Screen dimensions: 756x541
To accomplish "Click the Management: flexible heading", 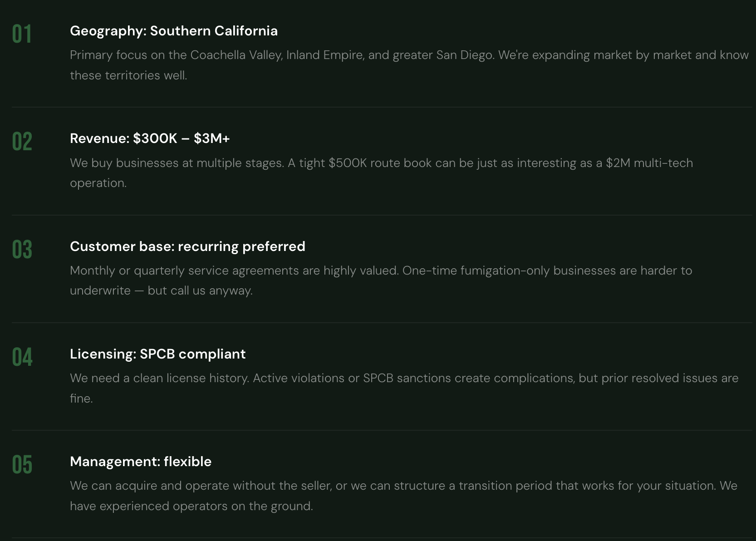I will tap(141, 462).
